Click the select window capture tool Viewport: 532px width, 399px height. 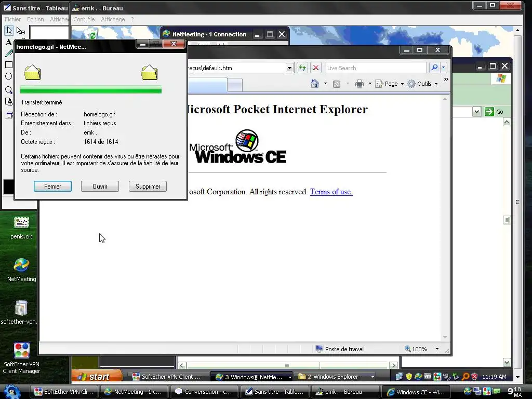click(x=9, y=115)
